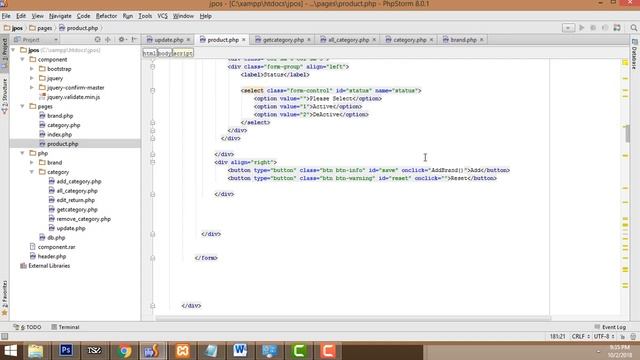The image size is (640, 360).
Task: Click the Run arrow in toolbar
Action: coord(582,28)
